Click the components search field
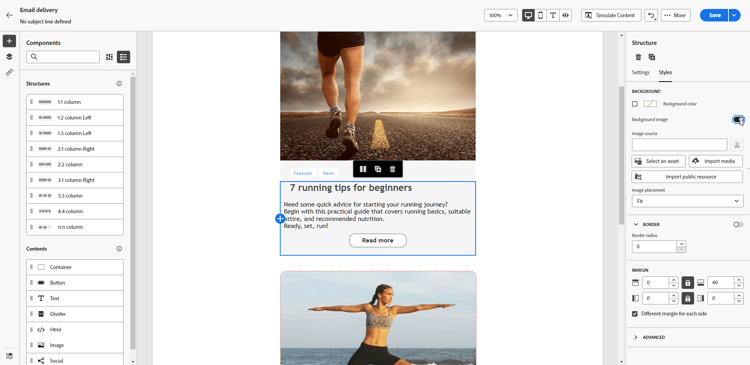The height and width of the screenshot is (365, 750). pyautogui.click(x=63, y=57)
